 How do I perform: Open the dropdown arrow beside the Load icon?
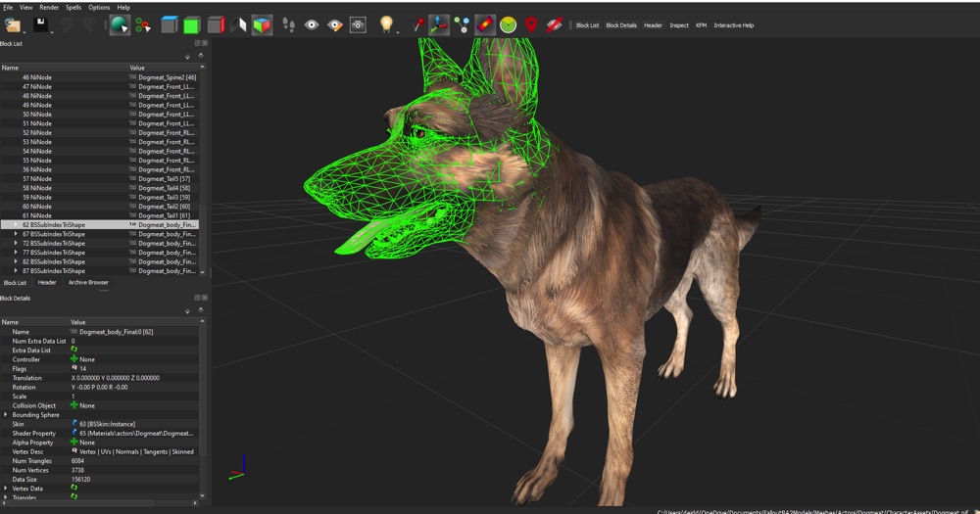[24, 30]
